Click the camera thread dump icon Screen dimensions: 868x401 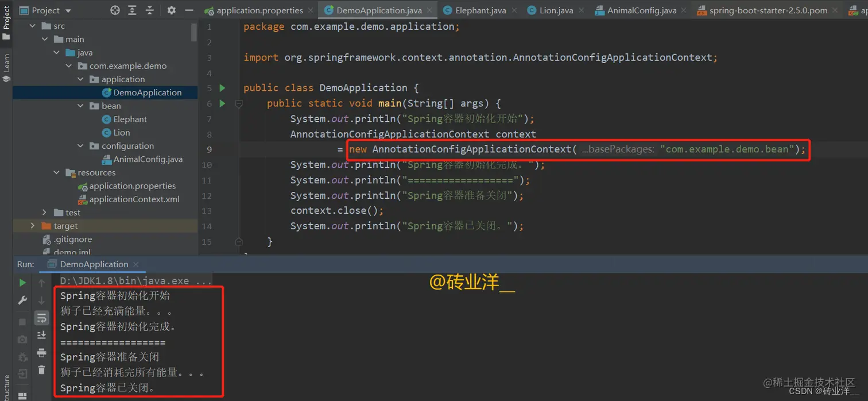pos(22,339)
